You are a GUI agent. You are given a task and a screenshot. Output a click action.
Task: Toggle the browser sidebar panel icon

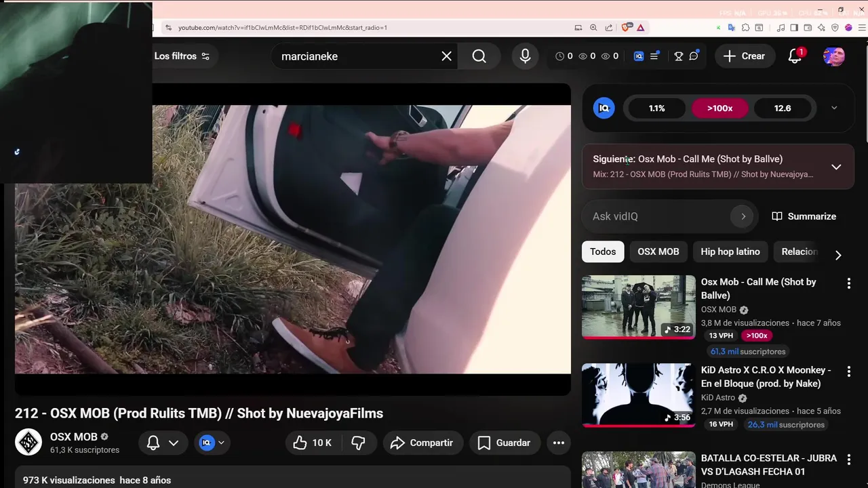click(794, 28)
